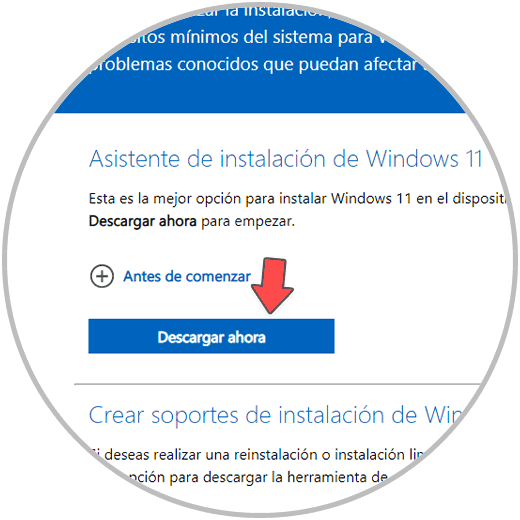The width and height of the screenshot is (520, 520).
Task: Expand the plus circle beside Antes de comenzar
Action: tap(102, 276)
